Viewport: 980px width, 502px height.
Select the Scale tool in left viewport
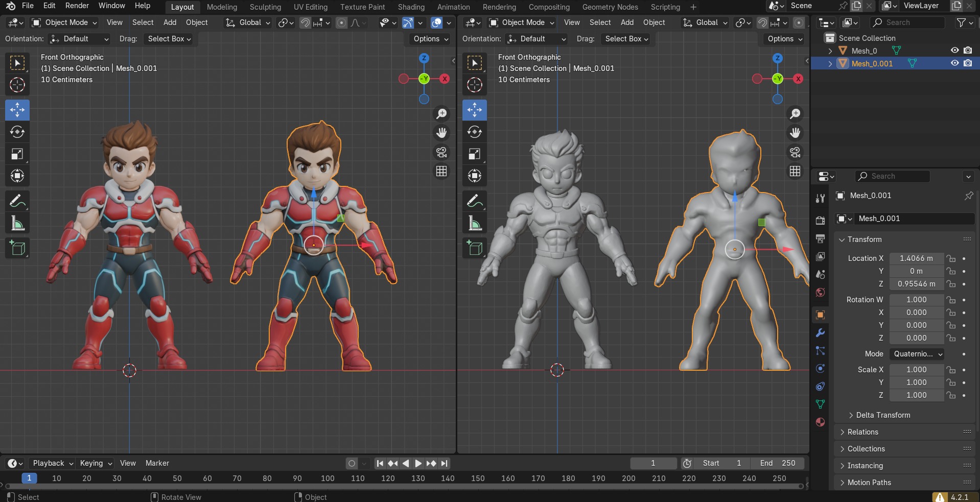click(17, 154)
